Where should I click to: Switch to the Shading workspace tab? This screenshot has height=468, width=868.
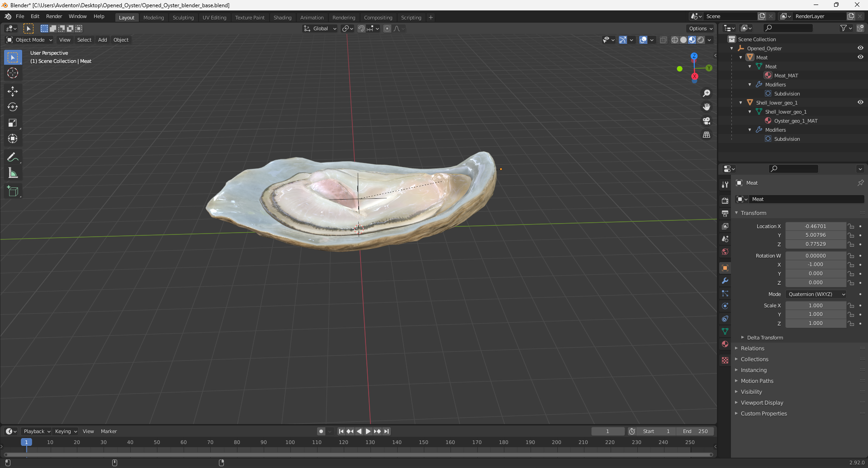(282, 18)
